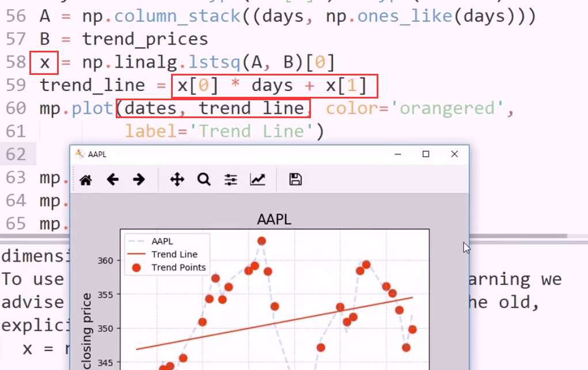Click 'Trend Points' entry in plot legend
Image resolution: width=588 pixels, height=370 pixels.
point(179,267)
